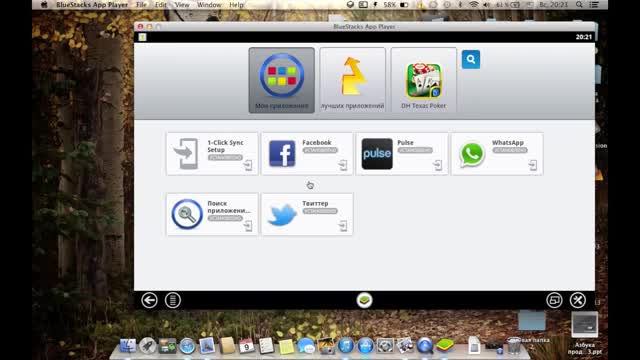The width and height of the screenshot is (640, 360).
Task: Launch 1-Click Sync Setup
Action: [x=212, y=154]
